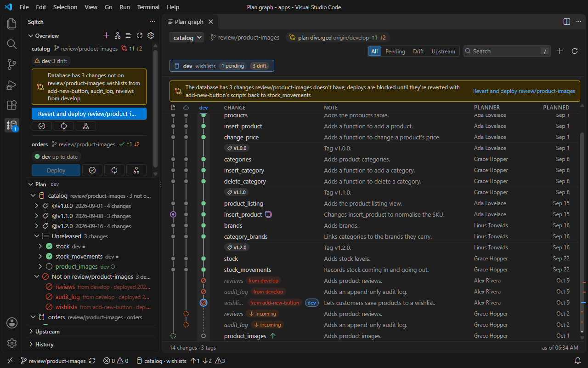Click the dev 3 drift chip in sidebar
Viewport: 588px width, 368px height.
pos(52,61)
